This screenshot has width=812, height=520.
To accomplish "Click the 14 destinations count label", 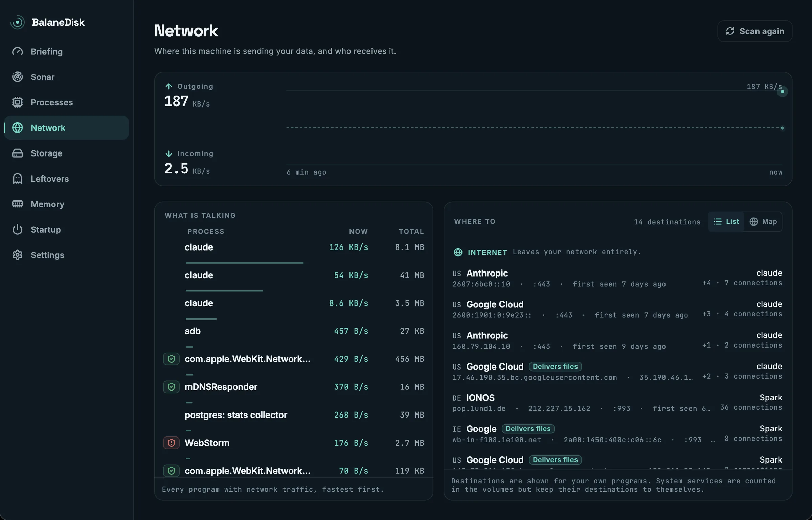I will [667, 222].
